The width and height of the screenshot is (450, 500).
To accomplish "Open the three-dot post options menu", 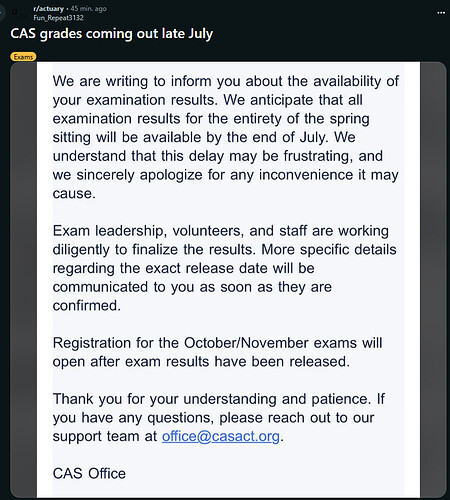I will 441,13.
